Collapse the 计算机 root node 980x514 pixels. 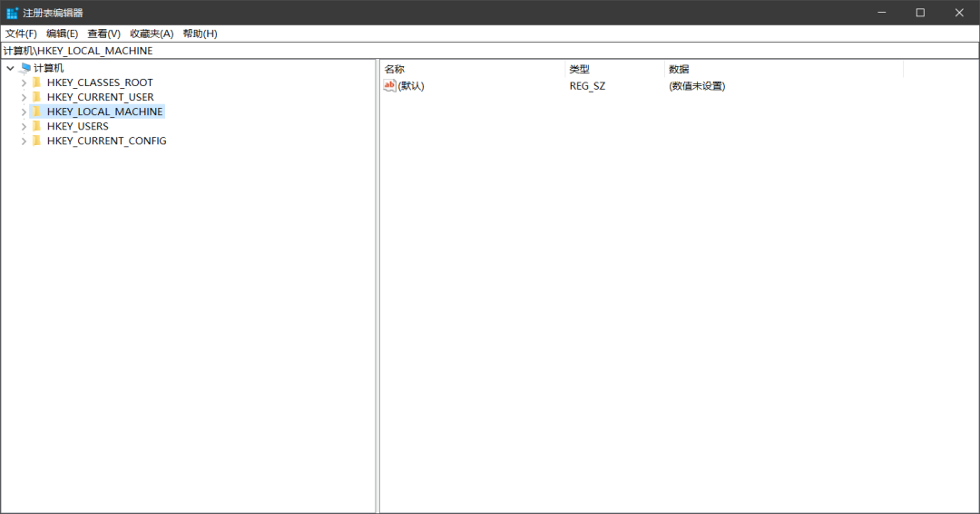[10, 68]
